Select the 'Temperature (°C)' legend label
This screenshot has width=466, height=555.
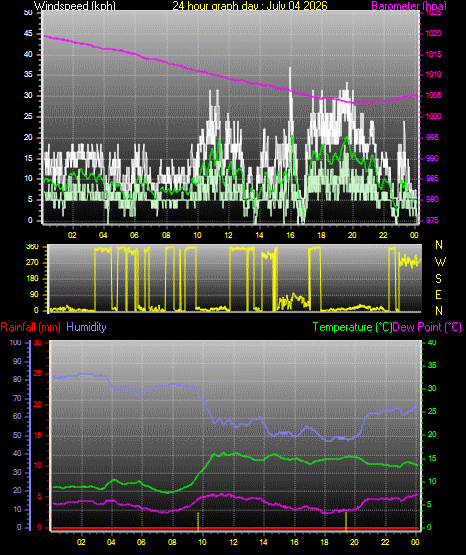tap(352, 327)
